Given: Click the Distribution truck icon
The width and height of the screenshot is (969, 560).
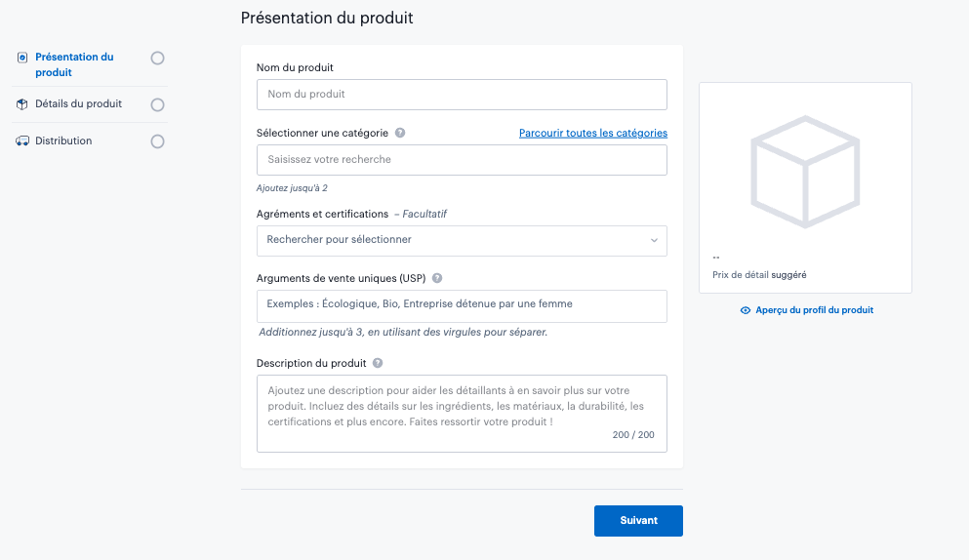Looking at the screenshot, I should [22, 141].
